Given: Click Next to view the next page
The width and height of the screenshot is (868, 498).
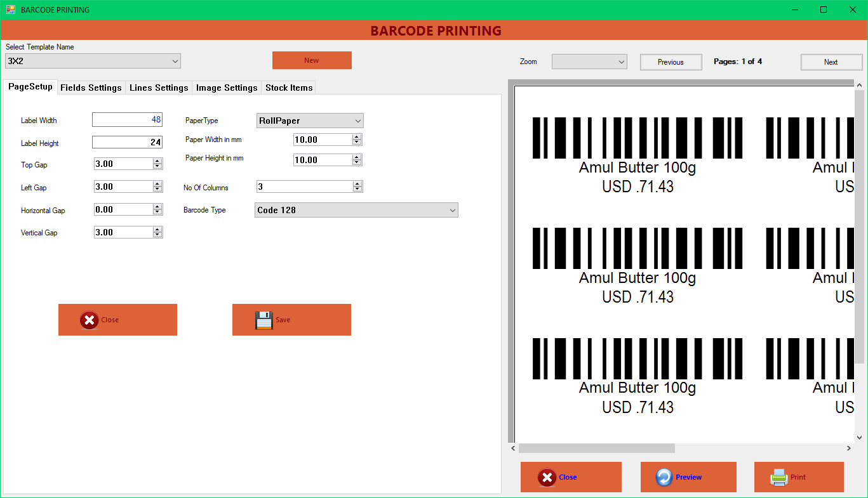Looking at the screenshot, I should click(831, 62).
